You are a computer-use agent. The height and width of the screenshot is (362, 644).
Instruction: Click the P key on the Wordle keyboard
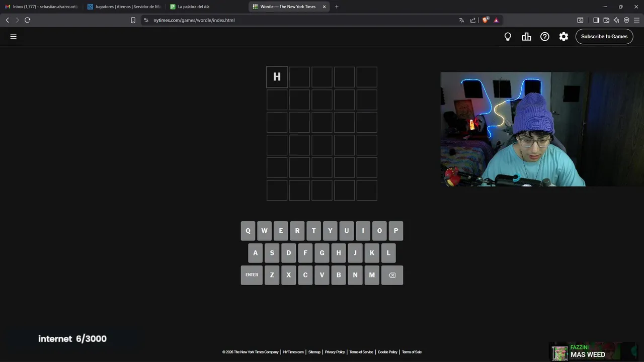(396, 231)
